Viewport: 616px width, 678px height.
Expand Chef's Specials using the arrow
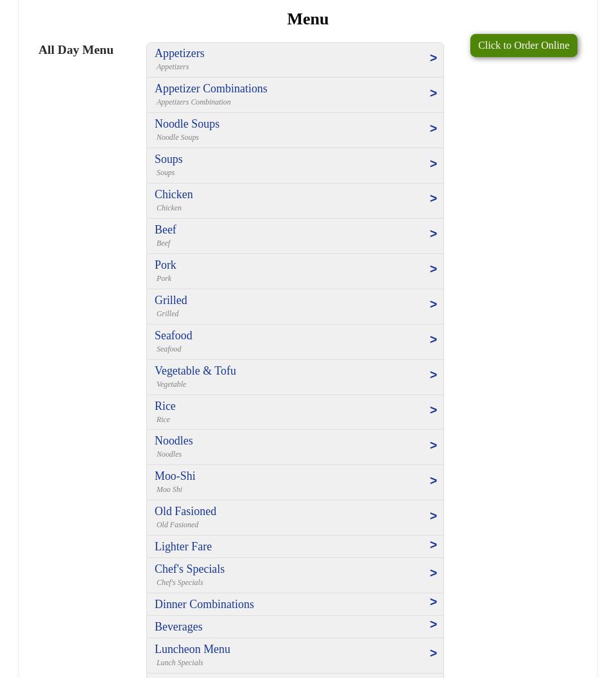[x=433, y=573]
